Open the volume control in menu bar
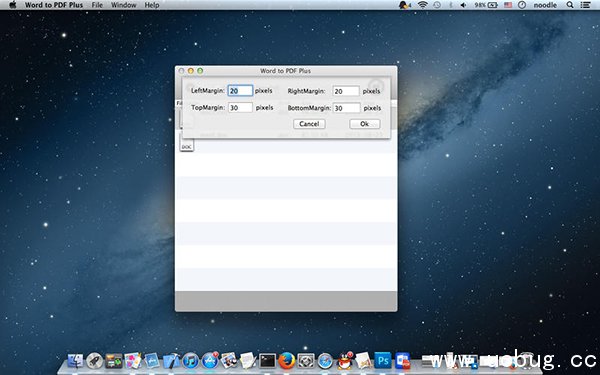The image size is (600, 375). (463, 5)
